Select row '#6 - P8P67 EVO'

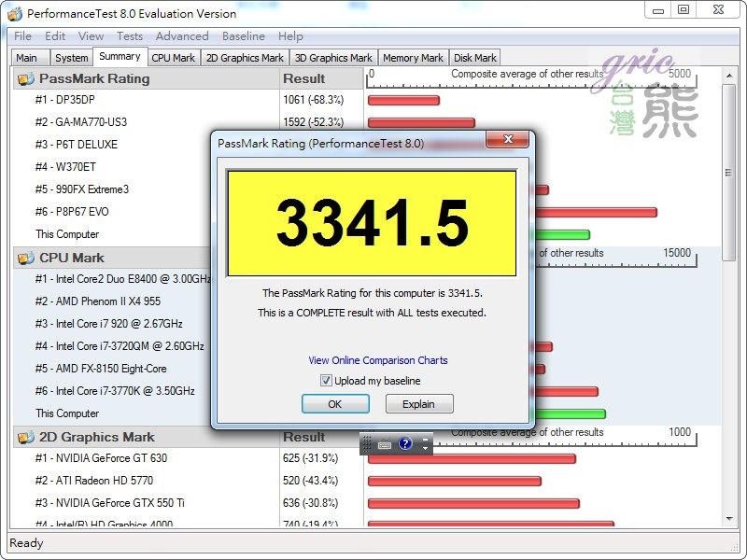pyautogui.click(x=72, y=212)
